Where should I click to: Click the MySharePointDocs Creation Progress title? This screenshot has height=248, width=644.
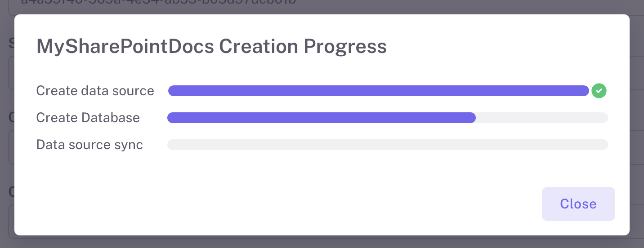coord(211,47)
